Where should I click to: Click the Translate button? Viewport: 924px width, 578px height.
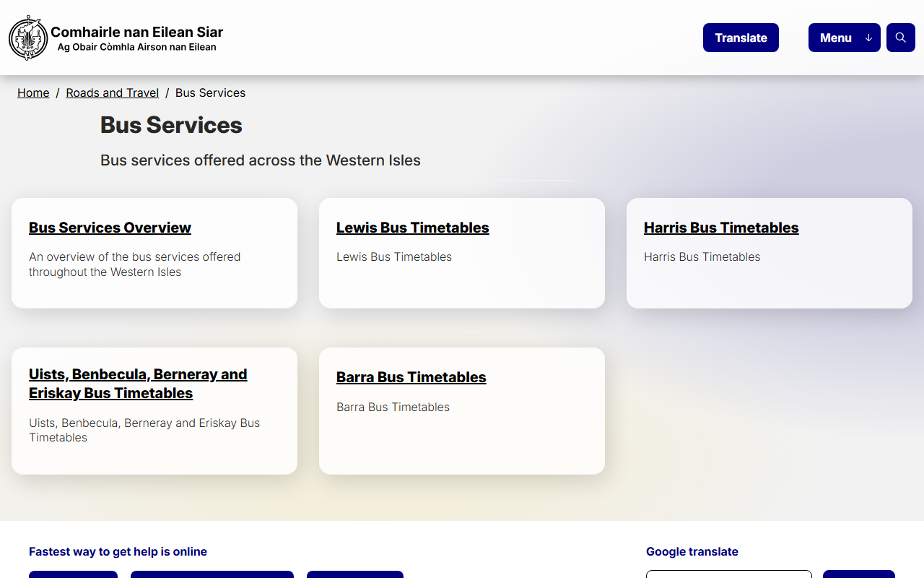[741, 38]
